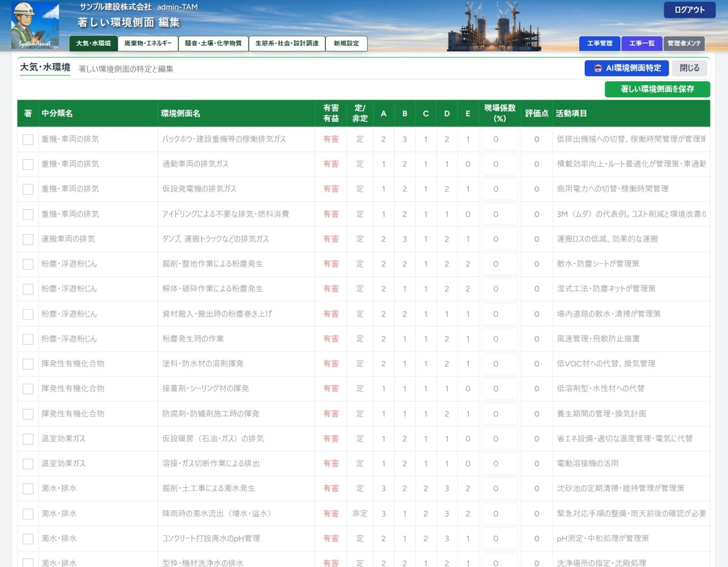
Task: Open 管理者メンテ menu
Action: point(684,44)
